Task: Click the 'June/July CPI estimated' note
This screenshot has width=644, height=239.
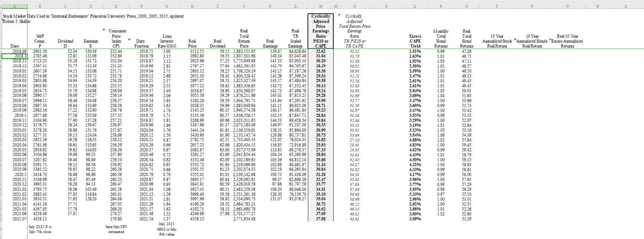Action: (x=116, y=229)
